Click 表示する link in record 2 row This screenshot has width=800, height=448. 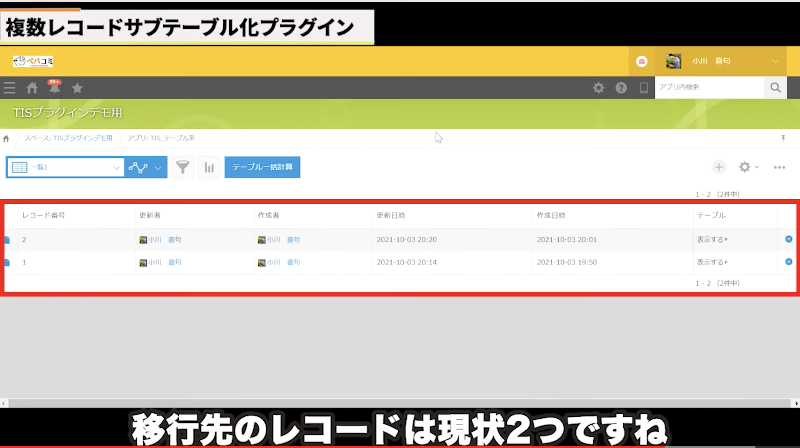point(712,240)
